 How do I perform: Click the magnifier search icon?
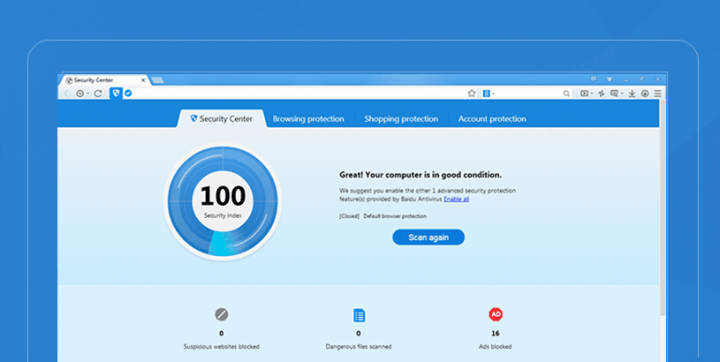[567, 94]
